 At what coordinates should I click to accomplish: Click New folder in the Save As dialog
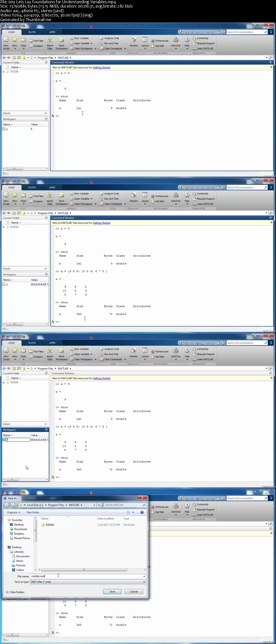(33, 512)
